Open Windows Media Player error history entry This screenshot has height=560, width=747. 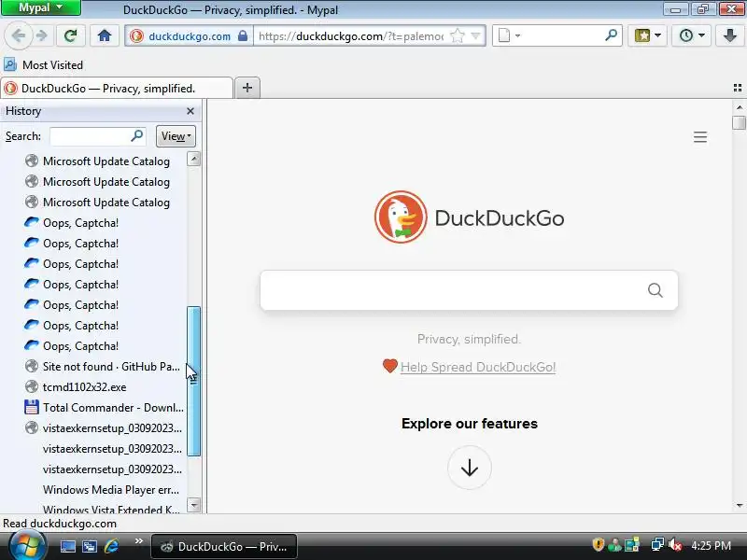[x=111, y=489]
